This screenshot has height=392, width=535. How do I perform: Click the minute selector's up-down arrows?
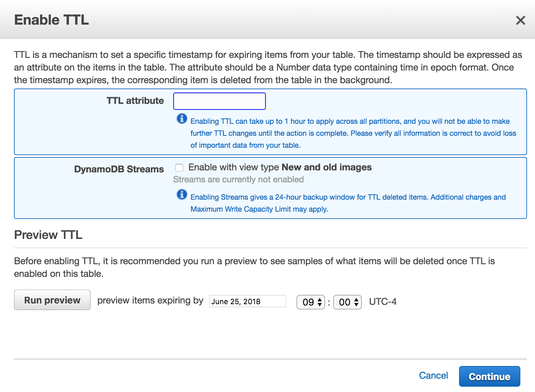click(x=356, y=302)
